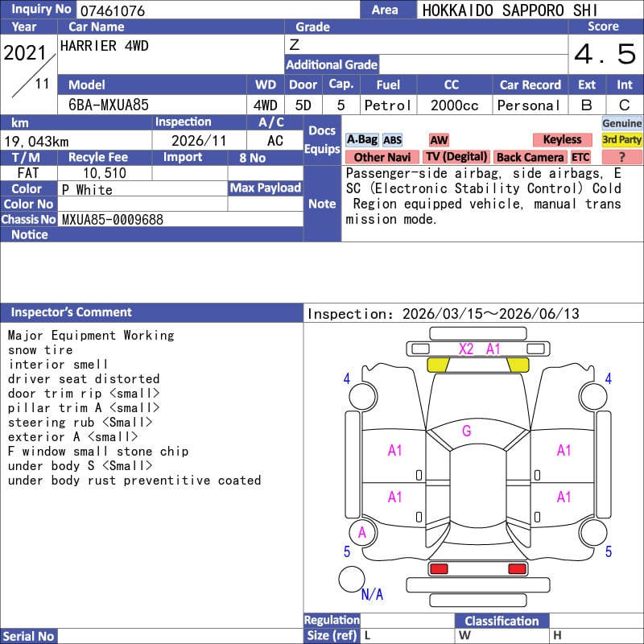The height and width of the screenshot is (644, 644).
Task: Click the A.Bag equipment badge
Action: pyautogui.click(x=361, y=140)
